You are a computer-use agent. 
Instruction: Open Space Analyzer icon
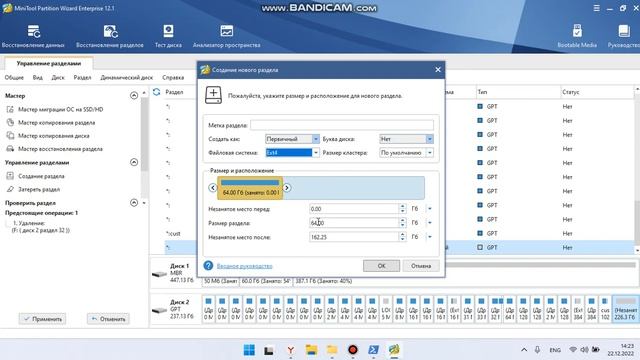(x=227, y=31)
